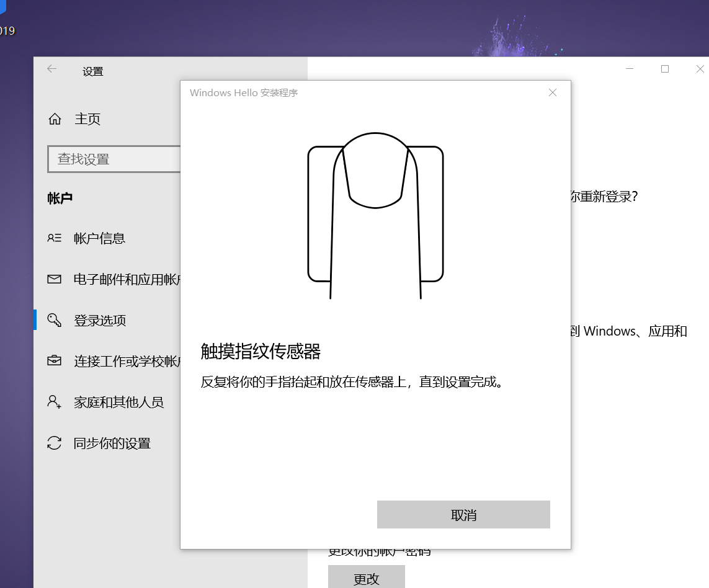Select the 帐户信息 person-list icon
The height and width of the screenshot is (588, 709).
54,238
